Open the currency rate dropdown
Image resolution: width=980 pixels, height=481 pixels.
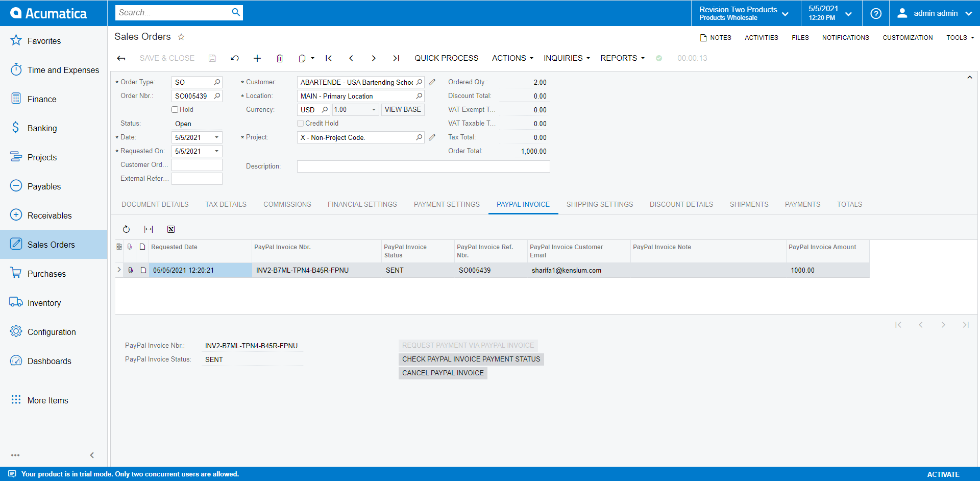(x=374, y=110)
